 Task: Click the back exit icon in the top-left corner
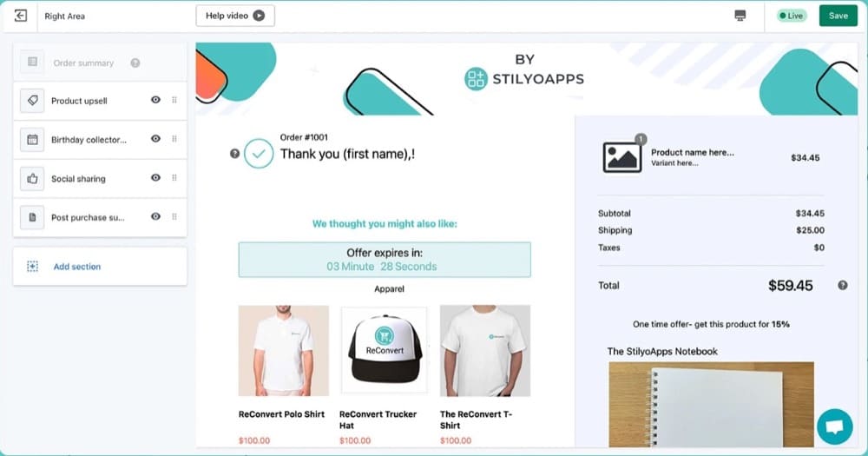coord(21,16)
